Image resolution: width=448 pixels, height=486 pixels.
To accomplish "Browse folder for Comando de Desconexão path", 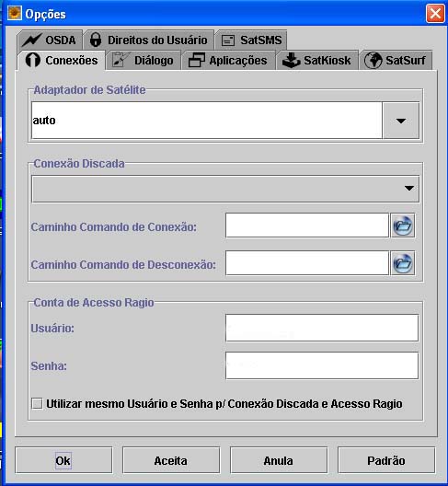I will [402, 263].
